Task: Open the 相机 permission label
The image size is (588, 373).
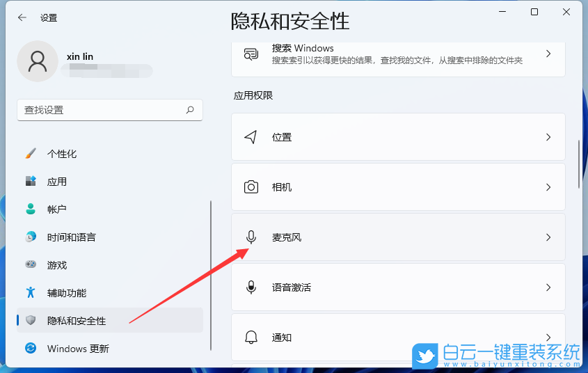Action: point(282,187)
